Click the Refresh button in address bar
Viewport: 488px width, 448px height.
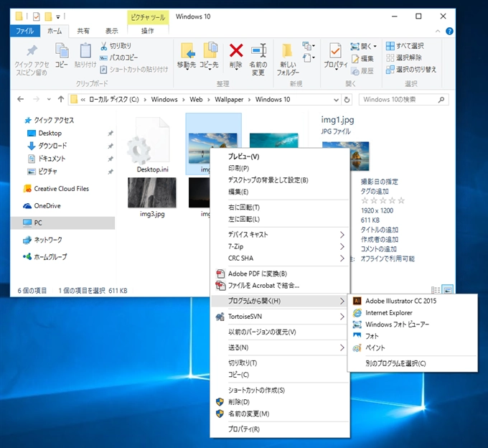[347, 100]
